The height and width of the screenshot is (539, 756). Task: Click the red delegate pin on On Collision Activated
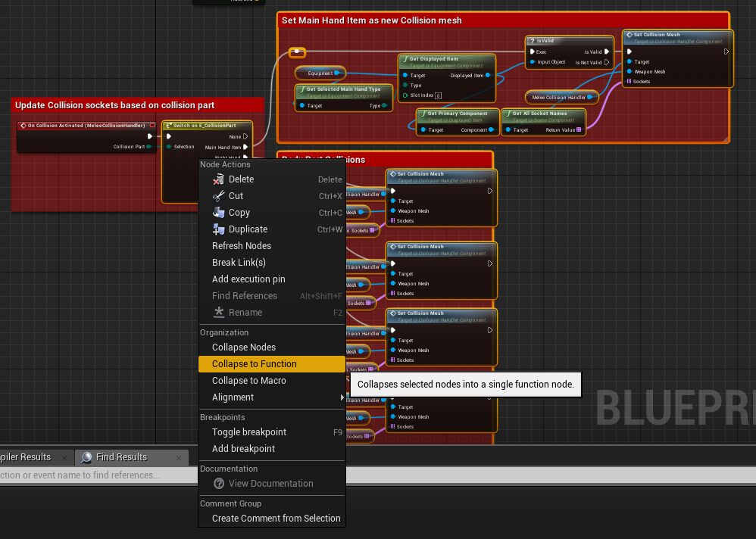(152, 125)
